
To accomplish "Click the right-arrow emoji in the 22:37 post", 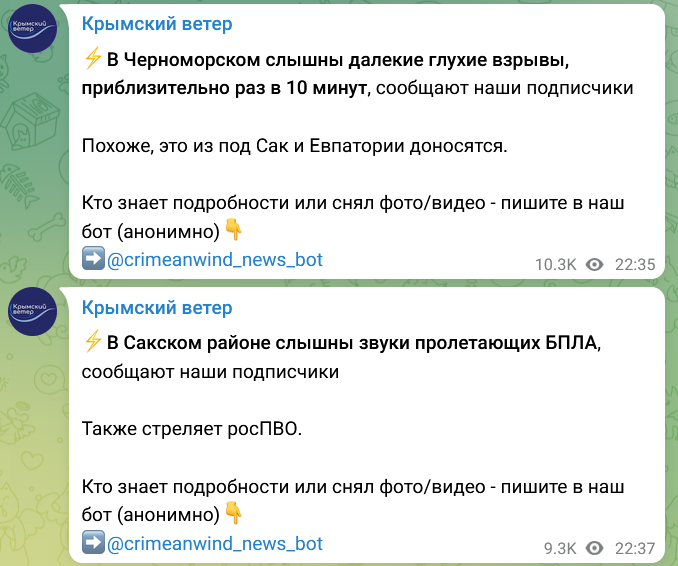I will click(x=93, y=544).
